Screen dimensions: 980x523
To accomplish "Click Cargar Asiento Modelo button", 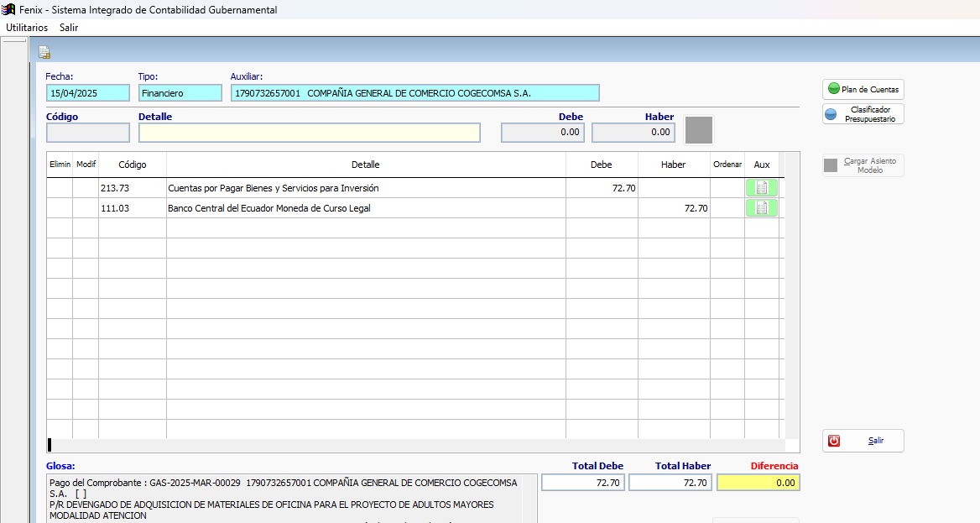I will click(863, 165).
